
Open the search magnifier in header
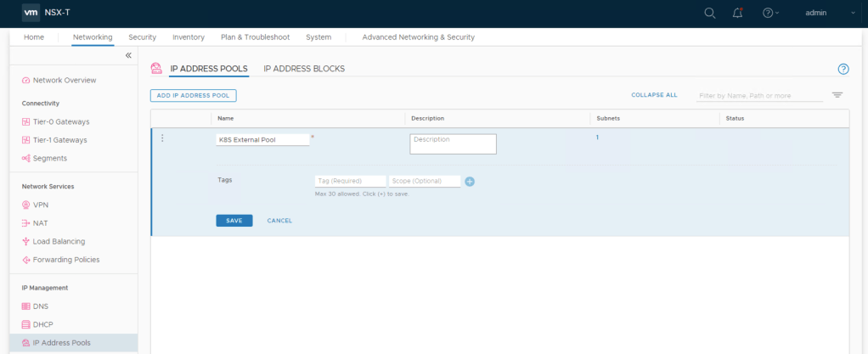point(710,13)
